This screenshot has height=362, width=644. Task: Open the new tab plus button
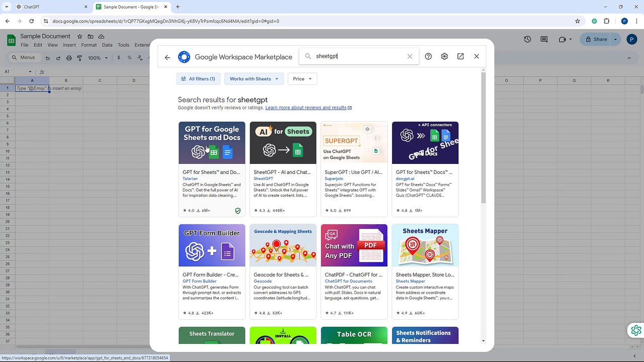point(178,7)
